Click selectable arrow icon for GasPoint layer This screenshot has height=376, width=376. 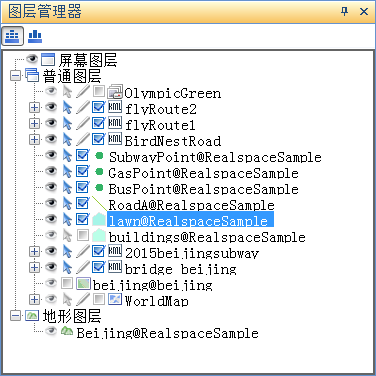click(67, 172)
